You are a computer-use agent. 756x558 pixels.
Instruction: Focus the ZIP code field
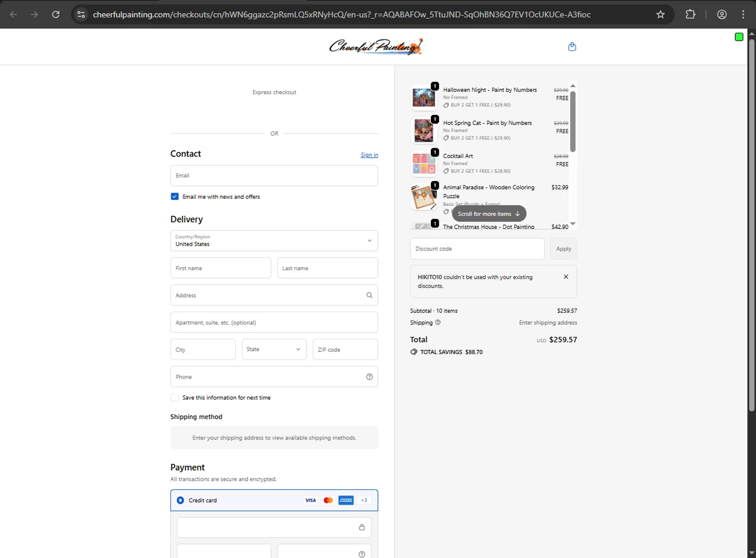point(345,349)
